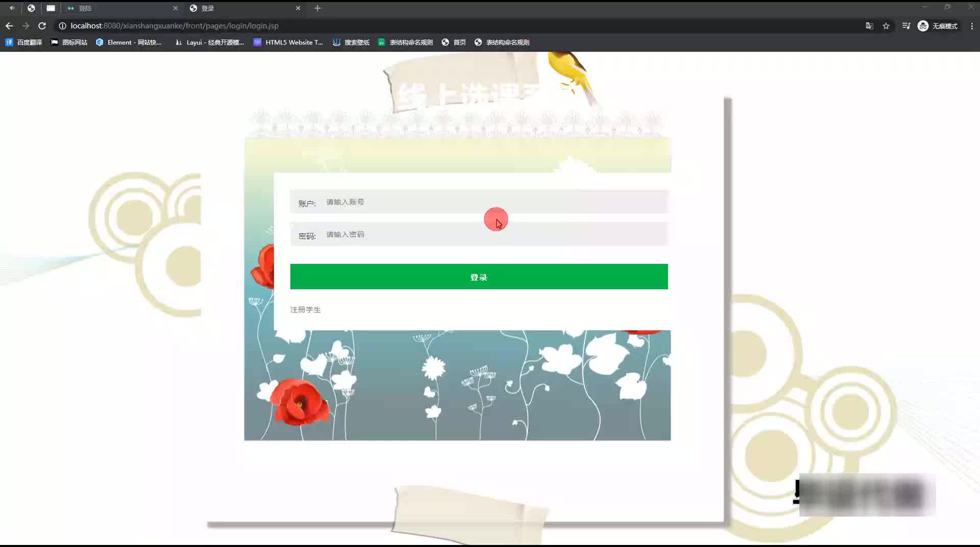The image size is (980, 547).
Task: Open the 首页 bookmark
Action: [x=454, y=42]
